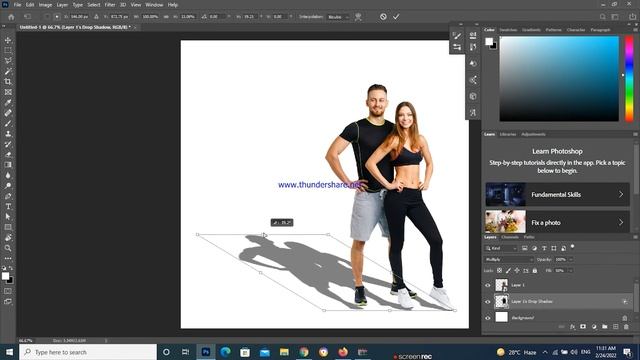
Task: Select the Lasso tool
Action: pos(8,60)
